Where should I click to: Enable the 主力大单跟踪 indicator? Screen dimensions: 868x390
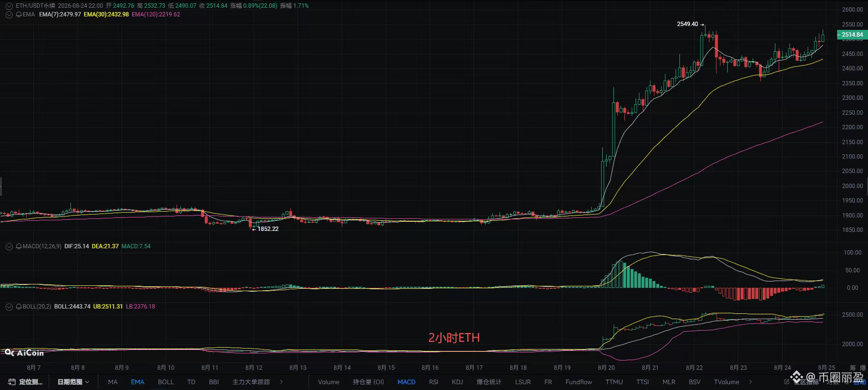pyautogui.click(x=251, y=382)
